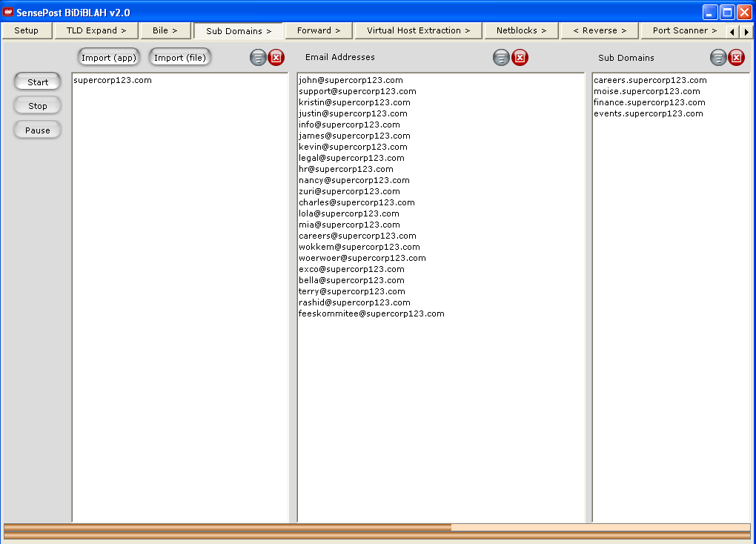Click the Import (file) button
This screenshot has width=756, height=544.
click(x=180, y=58)
